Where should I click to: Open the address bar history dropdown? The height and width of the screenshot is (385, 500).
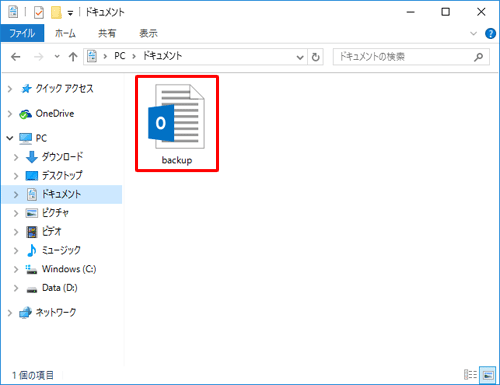[300, 57]
